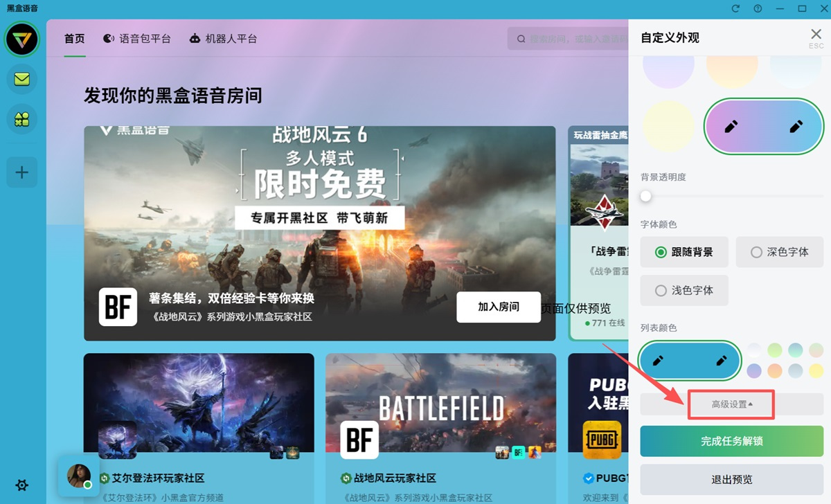Open the help question mark icon
Screen dimensions: 831x504
(x=757, y=8)
